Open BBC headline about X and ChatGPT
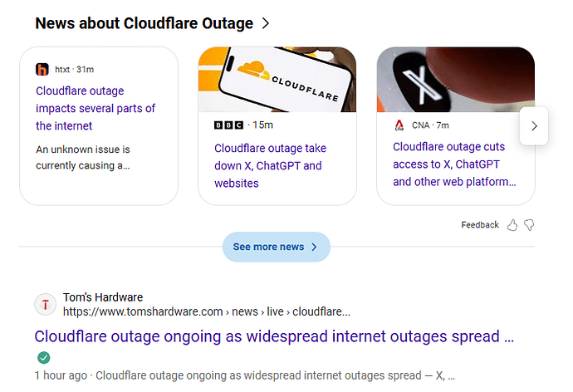Image resolution: width=573 pixels, height=392 pixels. click(270, 165)
